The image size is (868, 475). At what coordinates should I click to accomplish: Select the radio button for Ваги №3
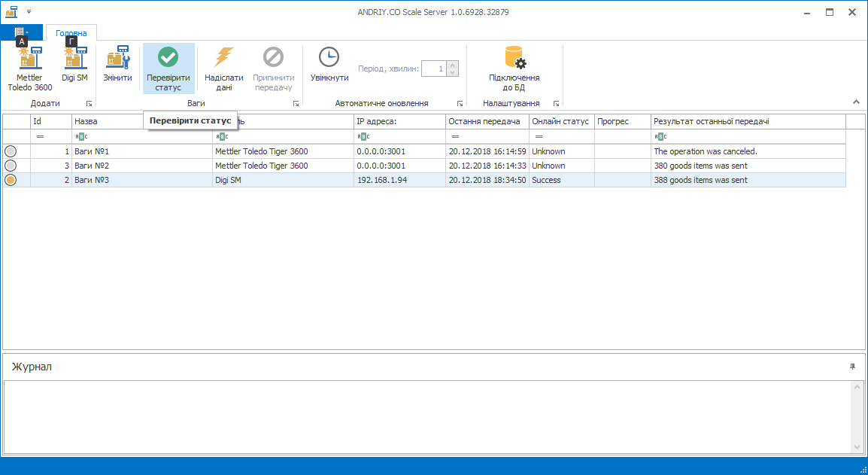11,180
